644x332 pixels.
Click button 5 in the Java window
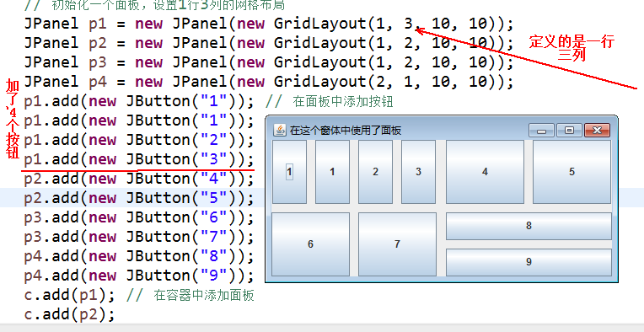click(x=572, y=172)
